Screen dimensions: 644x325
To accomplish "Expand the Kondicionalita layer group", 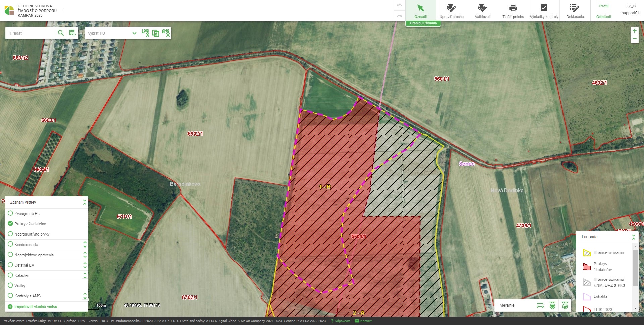I will pos(85,245).
